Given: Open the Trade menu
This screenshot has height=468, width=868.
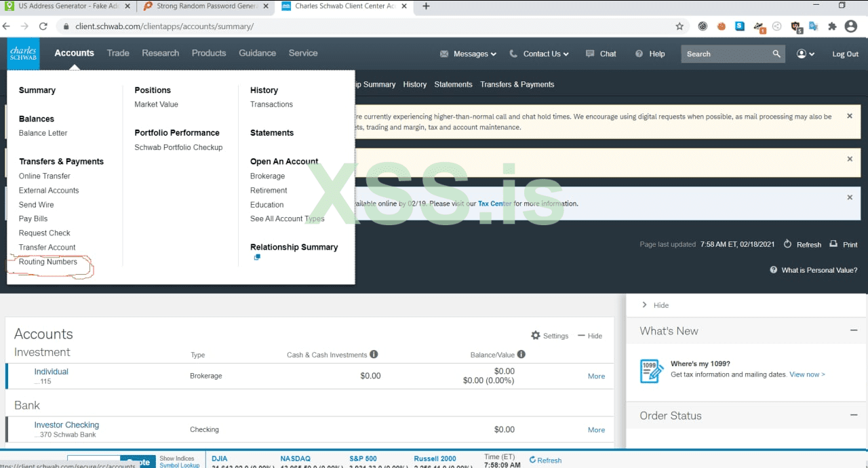Looking at the screenshot, I should click(118, 53).
